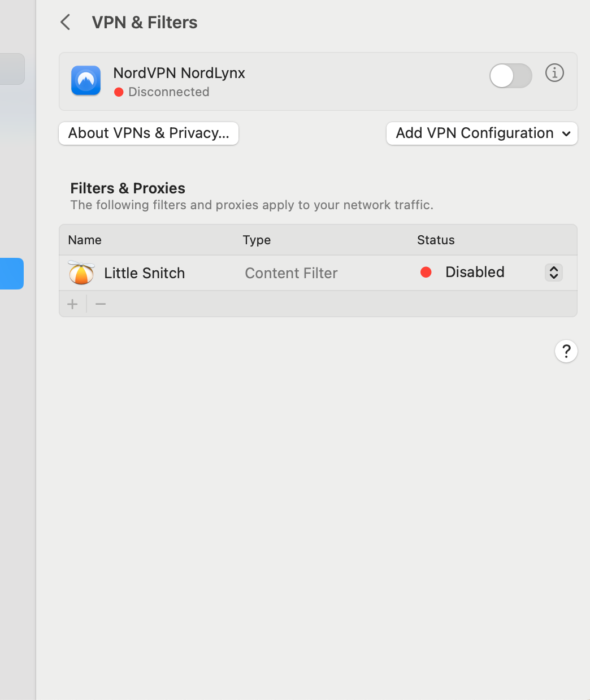The height and width of the screenshot is (700, 590).
Task: Go back using the chevron arrow
Action: pyautogui.click(x=66, y=23)
